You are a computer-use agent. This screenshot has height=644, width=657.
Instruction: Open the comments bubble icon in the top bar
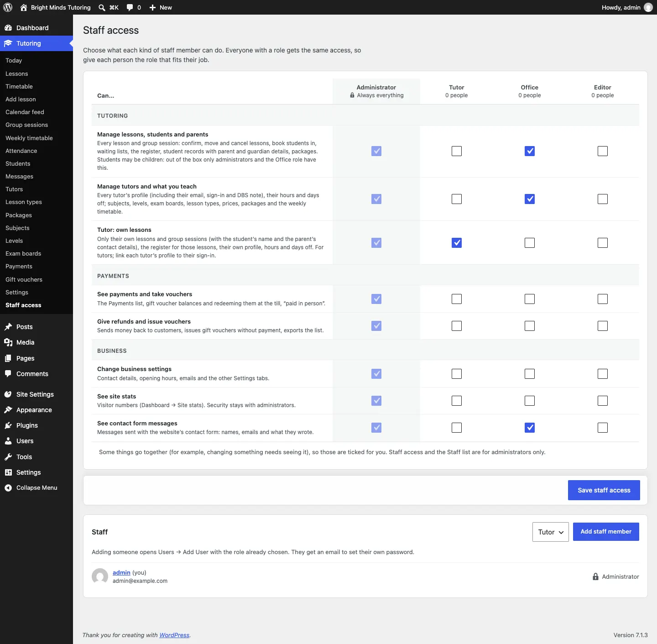click(x=130, y=7)
